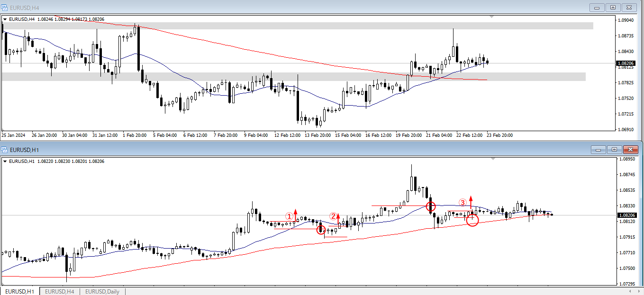This screenshot has height=295, width=644.
Task: Maximize the EURUSD,H4 chart window
Action: pyautogui.click(x=613, y=8)
